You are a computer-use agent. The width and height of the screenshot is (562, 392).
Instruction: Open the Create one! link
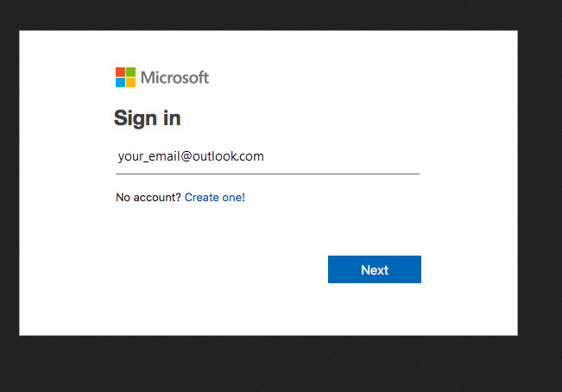[x=215, y=197]
